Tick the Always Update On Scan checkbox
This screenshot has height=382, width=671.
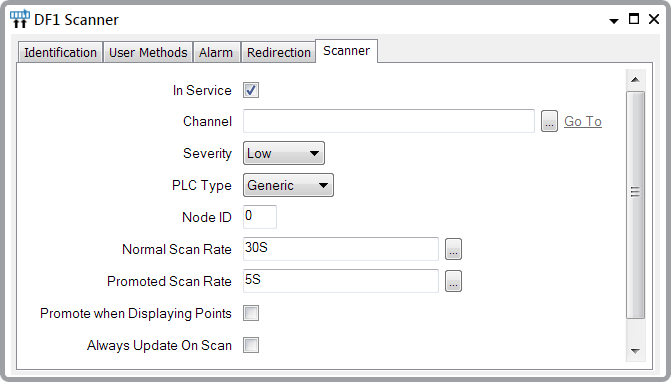click(x=251, y=345)
